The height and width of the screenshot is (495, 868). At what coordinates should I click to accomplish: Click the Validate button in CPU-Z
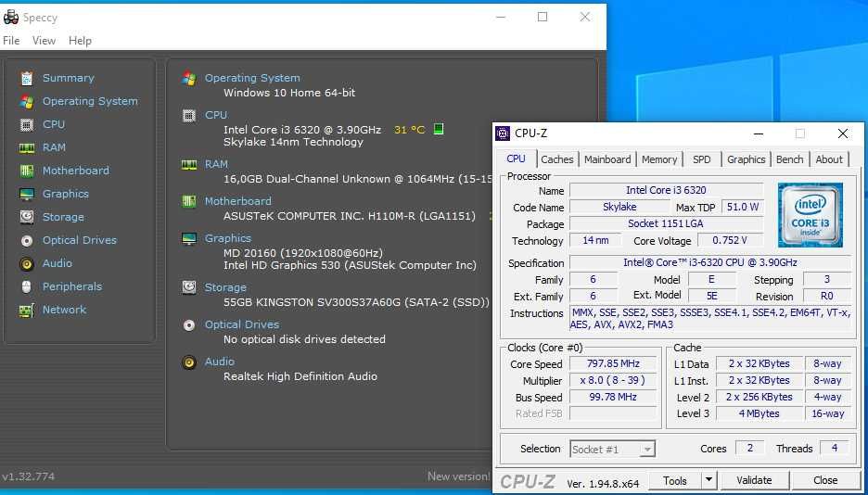(754, 480)
